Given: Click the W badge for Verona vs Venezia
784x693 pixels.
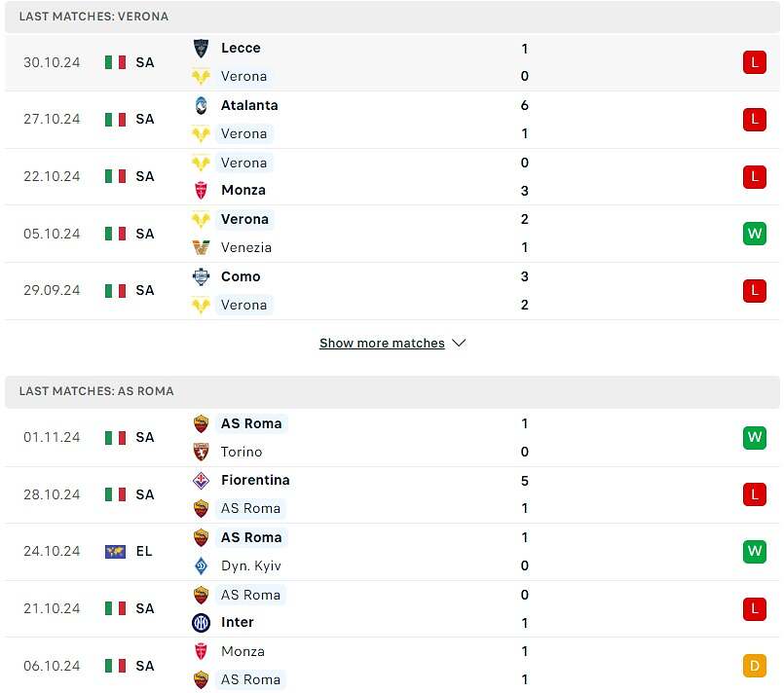Looking at the screenshot, I should [x=755, y=234].
